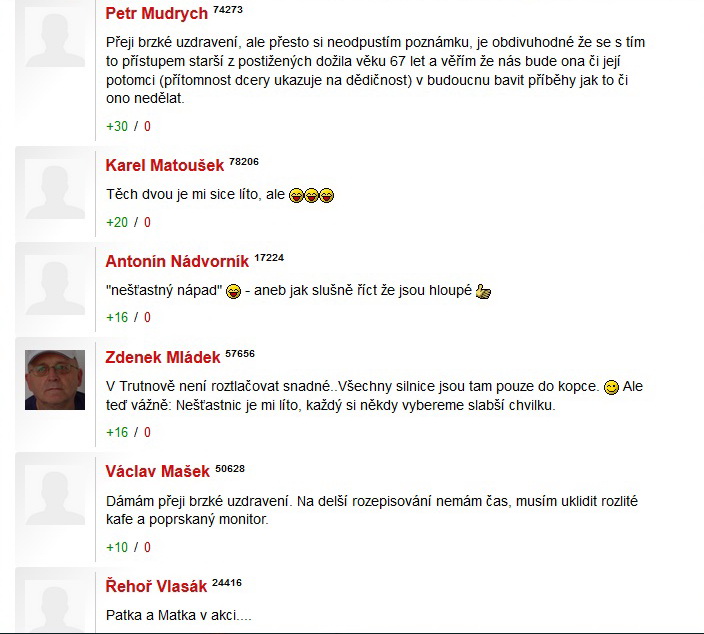Click Karel Matoušek's username
This screenshot has width=704, height=634.
(x=164, y=165)
